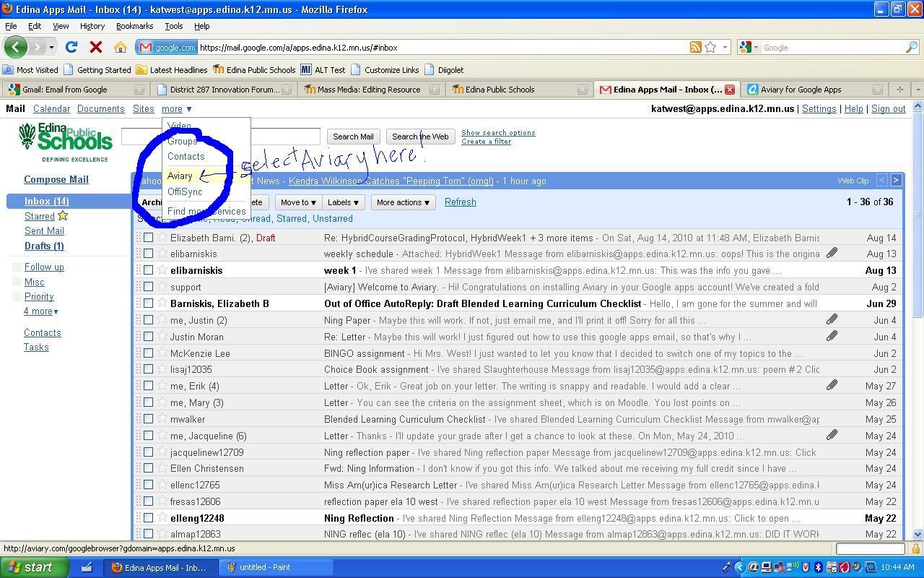Tick the checkbox for week 1 email
This screenshot has width=924, height=578.
[x=148, y=270]
